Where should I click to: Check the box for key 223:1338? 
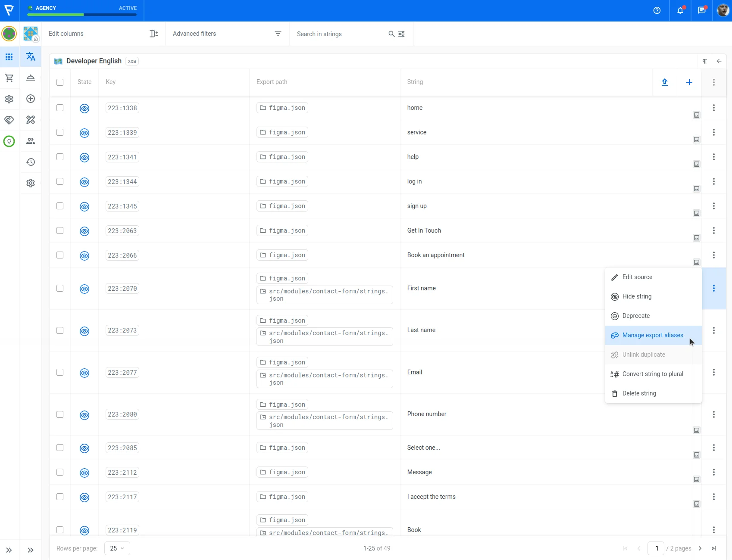[x=60, y=108]
